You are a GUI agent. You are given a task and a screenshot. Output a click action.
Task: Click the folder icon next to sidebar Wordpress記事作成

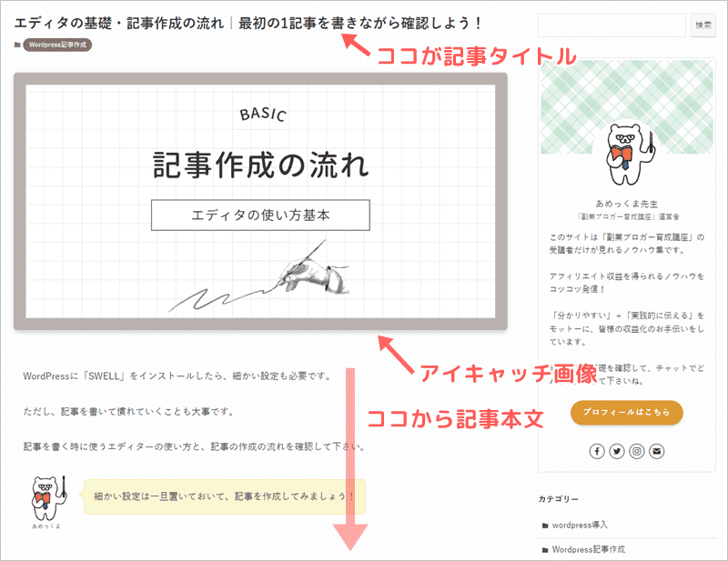[x=545, y=550]
